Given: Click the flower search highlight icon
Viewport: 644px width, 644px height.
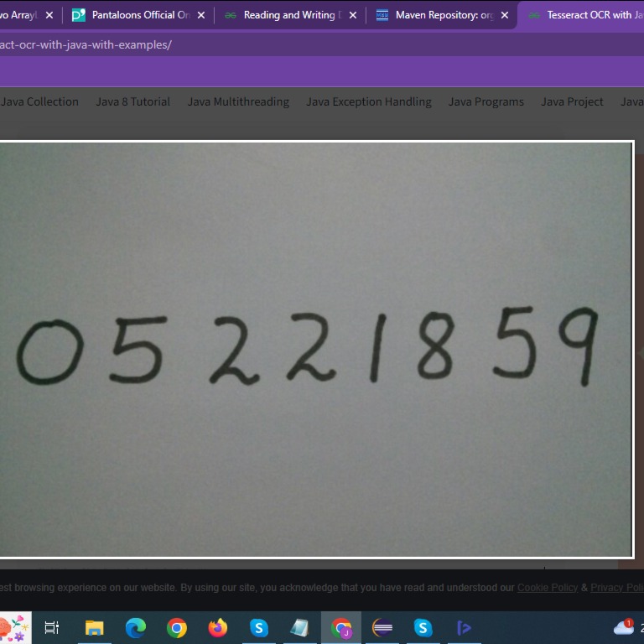Looking at the screenshot, I should (15, 627).
